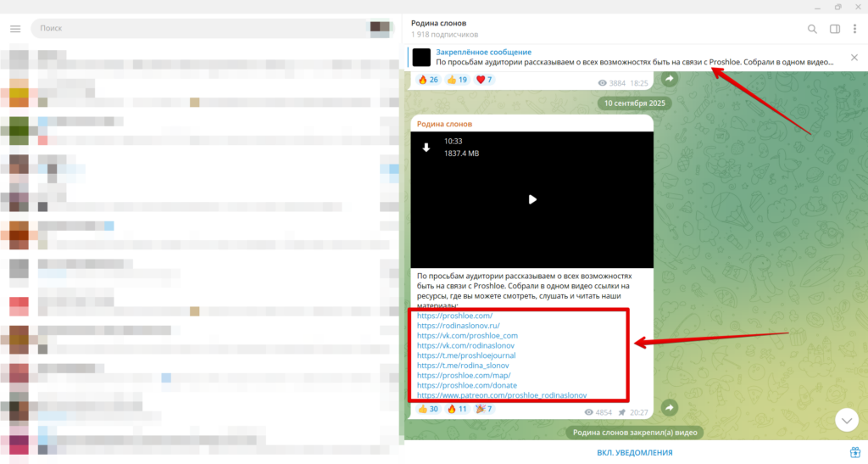
Task: Click the party popper reaction with 7
Action: click(x=484, y=409)
